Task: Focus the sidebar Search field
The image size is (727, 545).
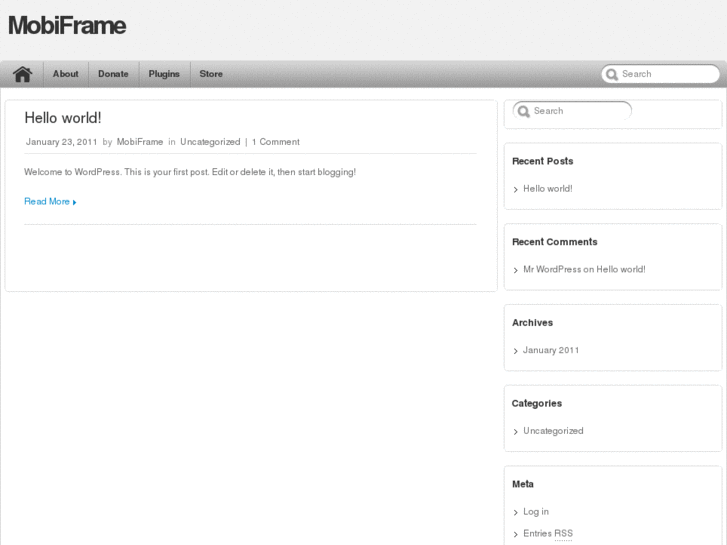Action: pyautogui.click(x=572, y=111)
